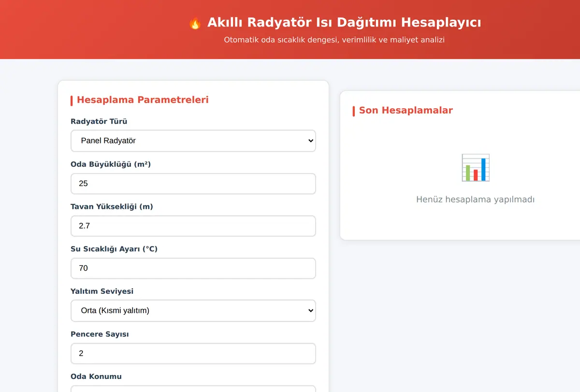Click the Yalıtım Seviyesi label
This screenshot has height=392, width=580.
point(102,291)
